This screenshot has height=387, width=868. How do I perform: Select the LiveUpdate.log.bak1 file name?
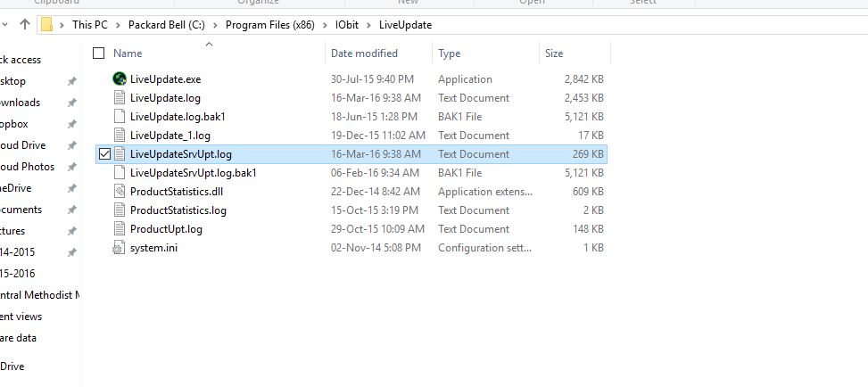pos(178,117)
